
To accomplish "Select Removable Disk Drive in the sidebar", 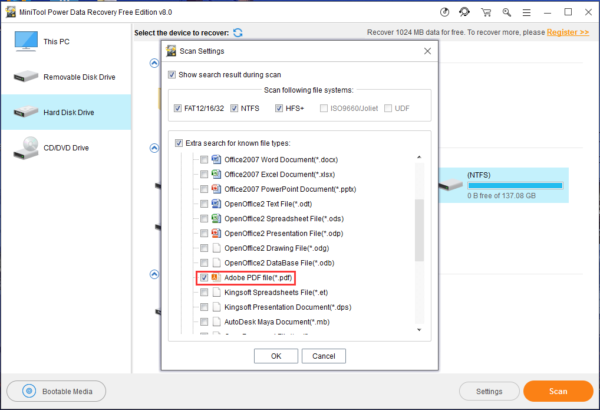I will [66, 77].
